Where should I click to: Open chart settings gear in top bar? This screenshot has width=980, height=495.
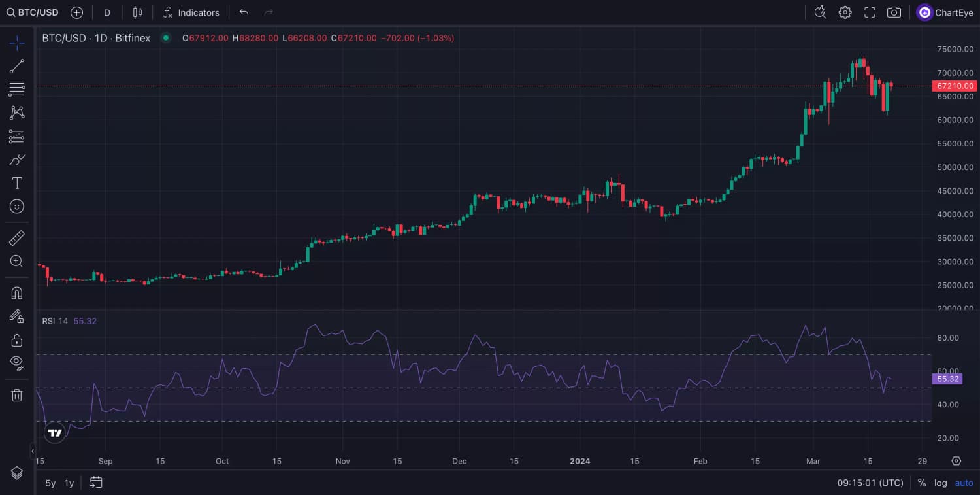tap(845, 12)
